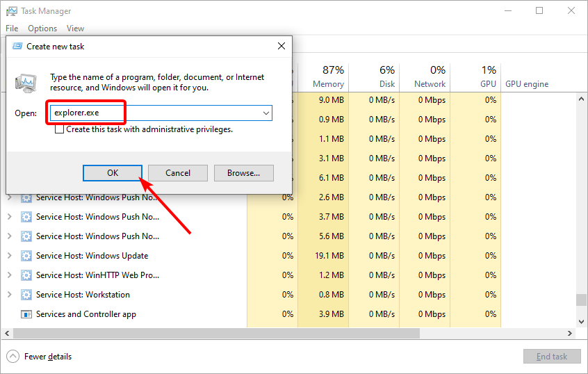
Task: Click gear icon of Service Host: WinHTTP Web Pro...
Action: pos(26,275)
